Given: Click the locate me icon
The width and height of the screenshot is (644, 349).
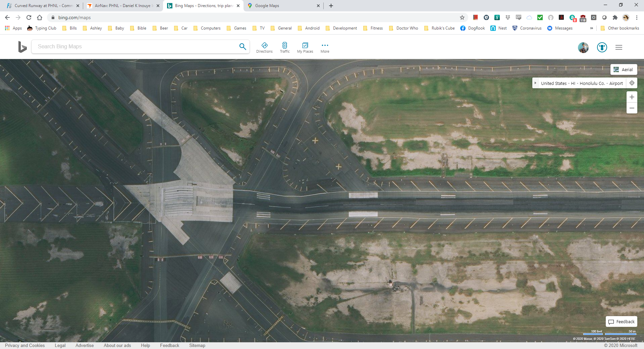Looking at the screenshot, I should click(632, 83).
